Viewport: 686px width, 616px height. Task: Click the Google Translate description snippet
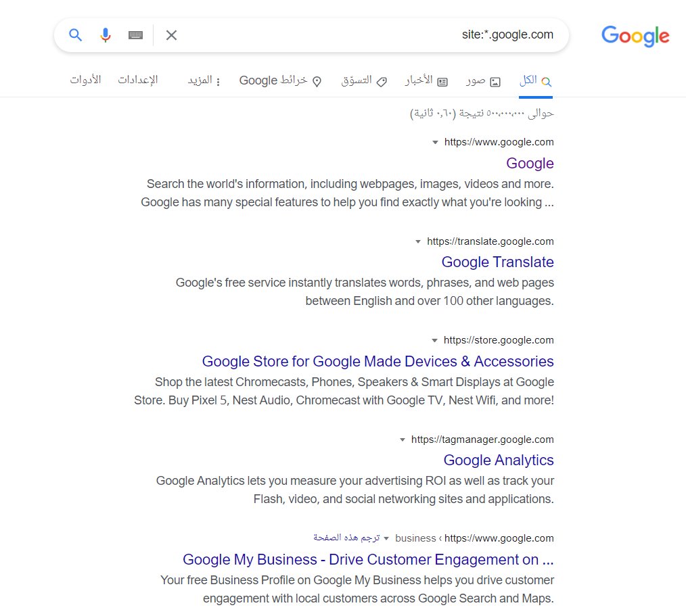[x=365, y=291]
